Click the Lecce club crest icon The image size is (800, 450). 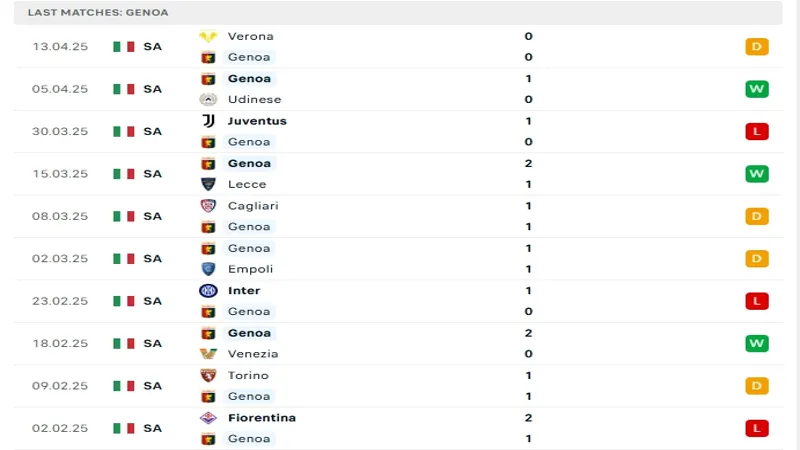pos(208,184)
